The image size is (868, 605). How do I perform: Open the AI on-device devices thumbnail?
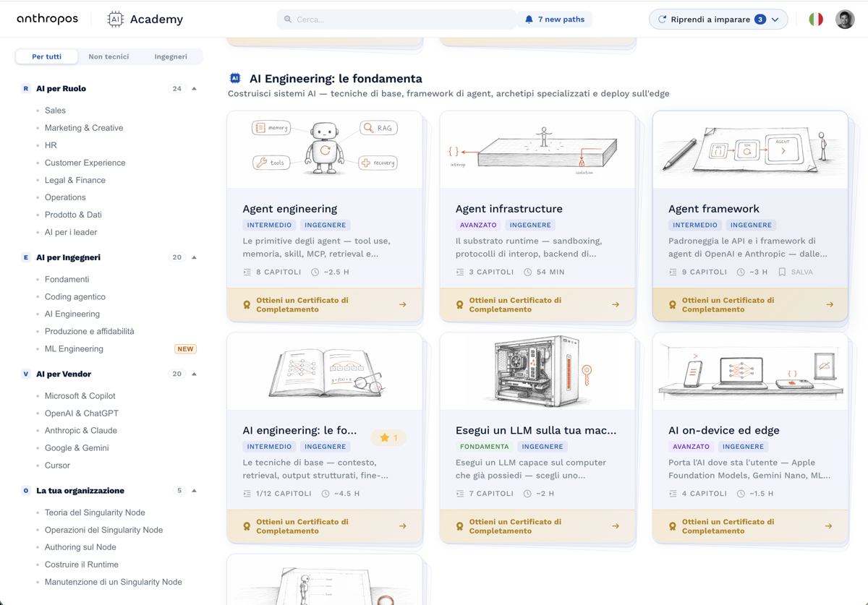coord(750,372)
